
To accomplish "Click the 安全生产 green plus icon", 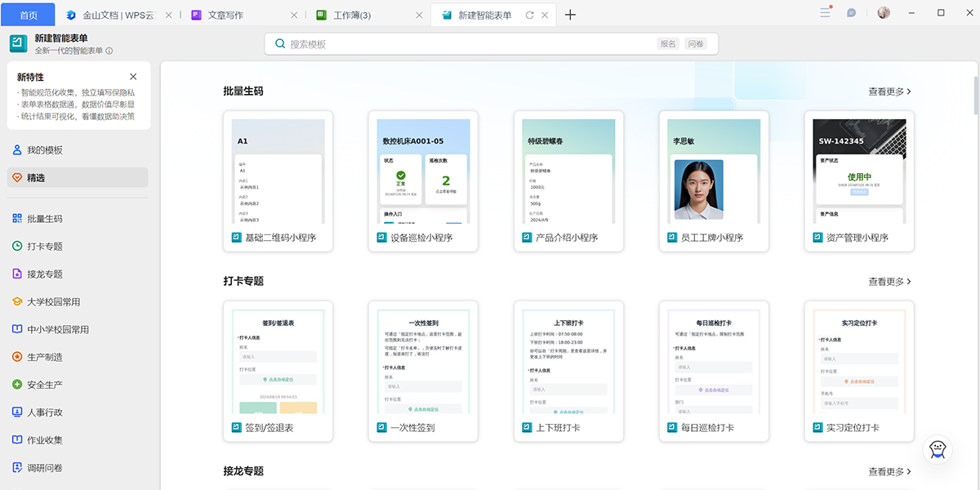I will (x=17, y=385).
